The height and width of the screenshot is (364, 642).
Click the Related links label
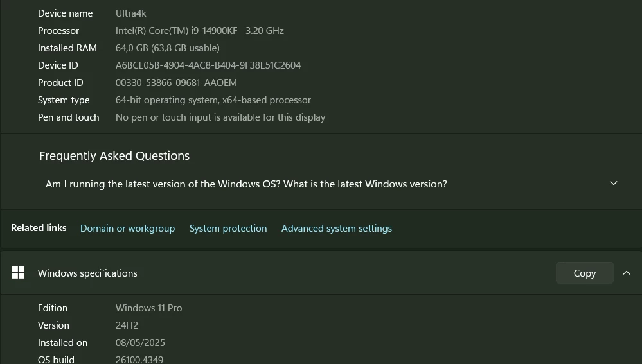[39, 228]
